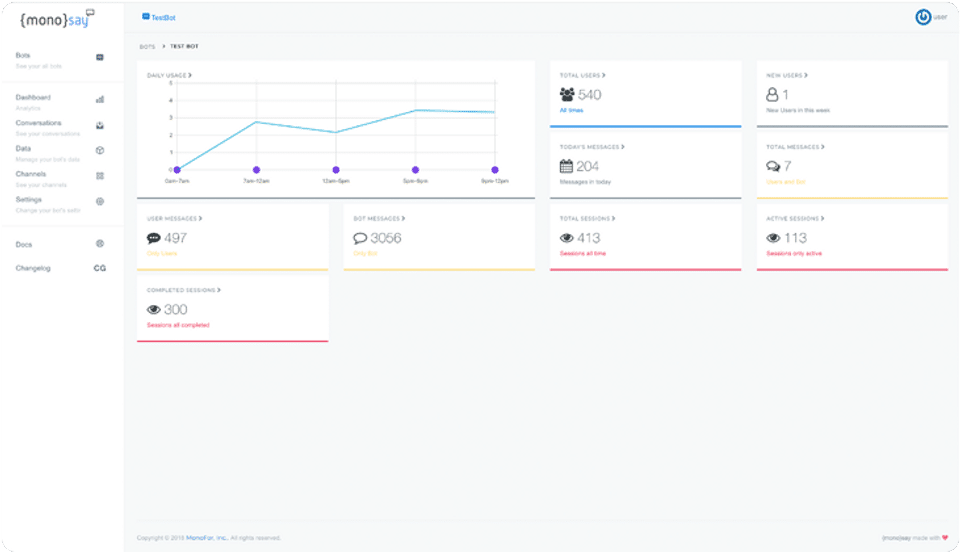The width and height of the screenshot is (960, 552).
Task: Click the Settings gear icon
Action: pyautogui.click(x=100, y=201)
